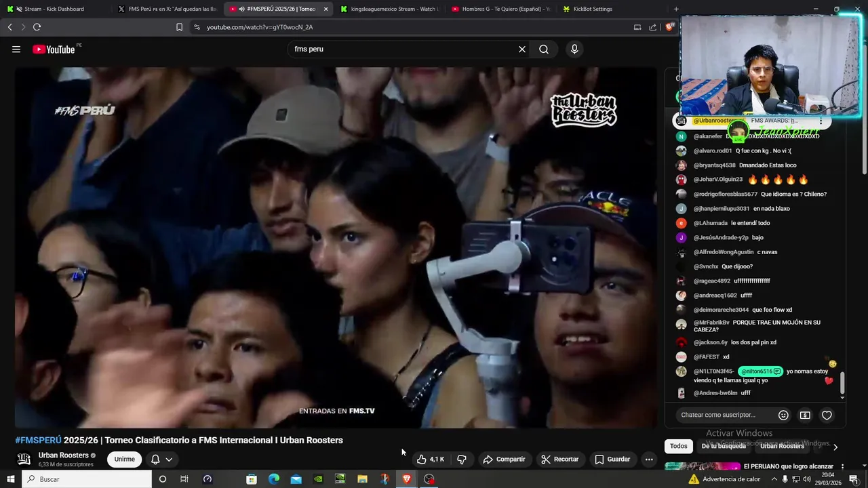Open Compartir share dialog
The height and width of the screenshot is (488, 868).
pos(504,460)
